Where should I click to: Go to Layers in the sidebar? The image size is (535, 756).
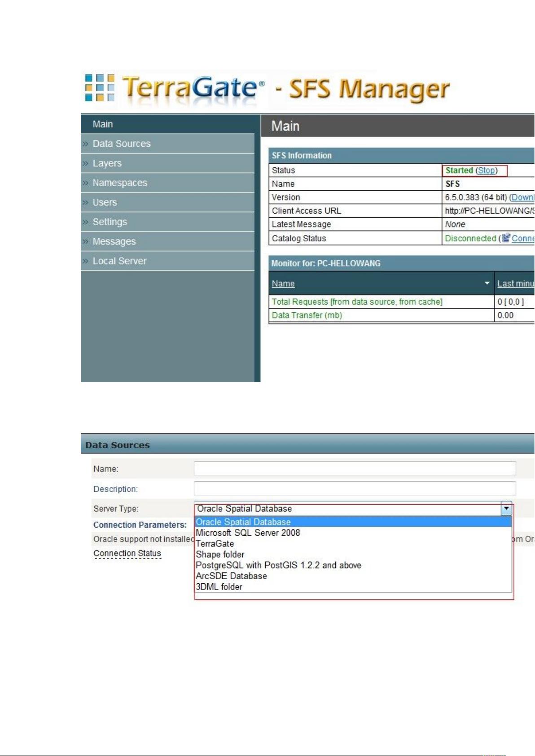click(167, 163)
